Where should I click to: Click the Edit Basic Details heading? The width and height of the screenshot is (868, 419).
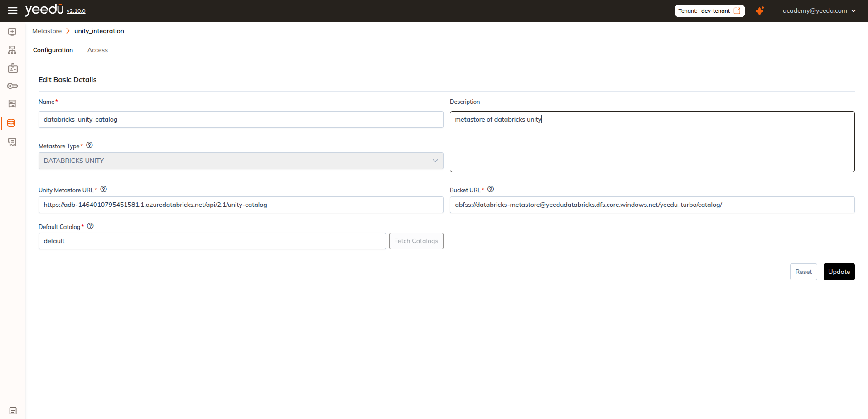tap(68, 79)
